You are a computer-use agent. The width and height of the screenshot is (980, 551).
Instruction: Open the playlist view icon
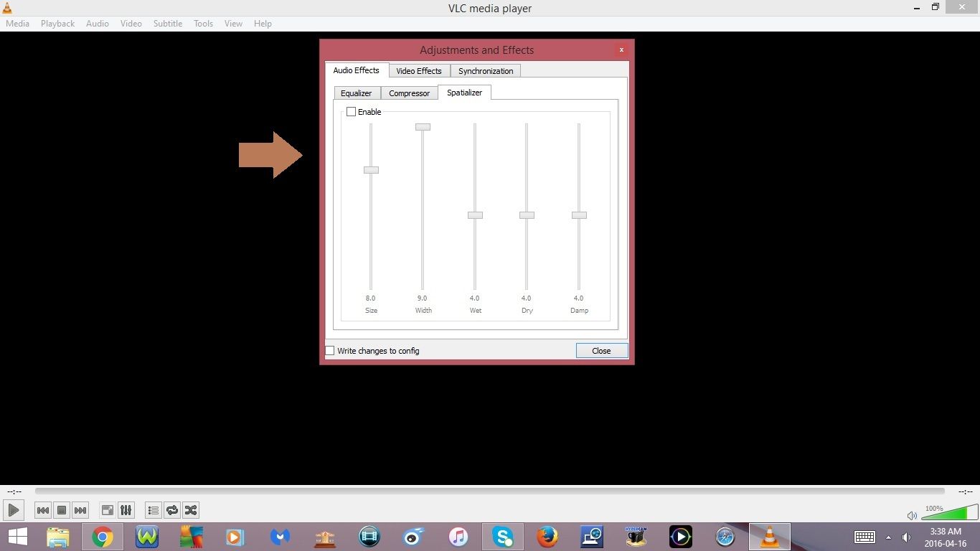tap(153, 510)
